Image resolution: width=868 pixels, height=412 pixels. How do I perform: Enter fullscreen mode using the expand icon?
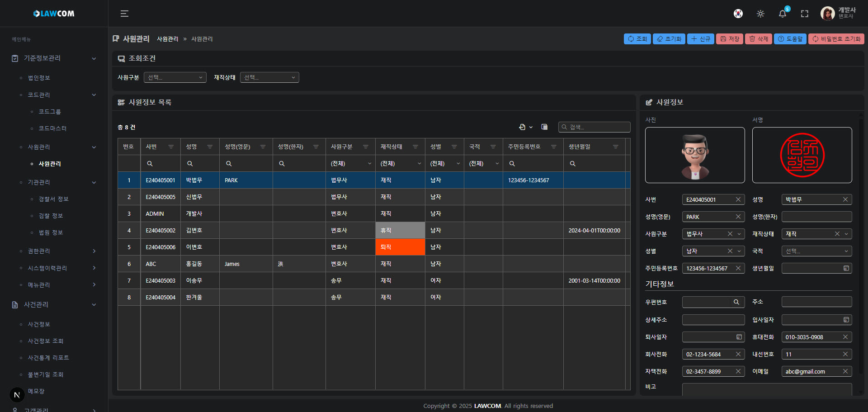(x=804, y=14)
